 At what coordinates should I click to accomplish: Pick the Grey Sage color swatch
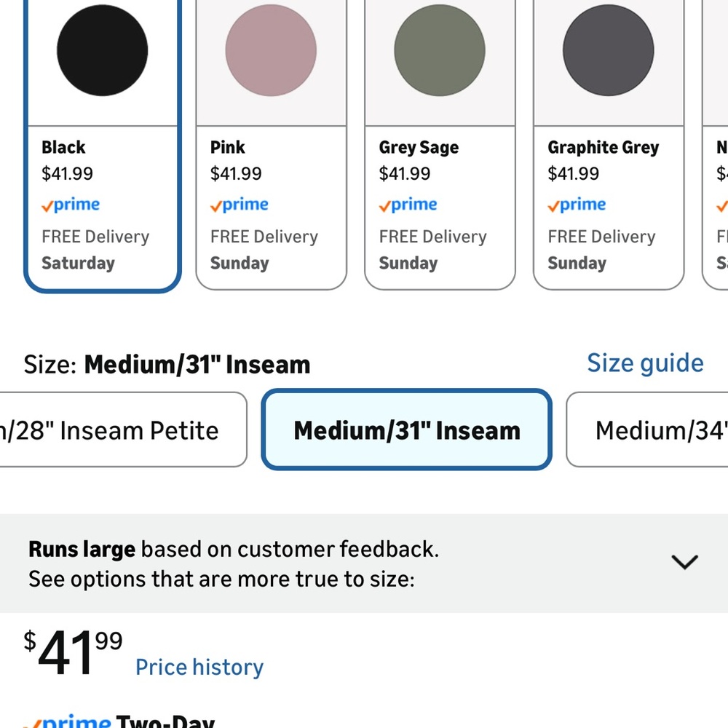[x=440, y=50]
